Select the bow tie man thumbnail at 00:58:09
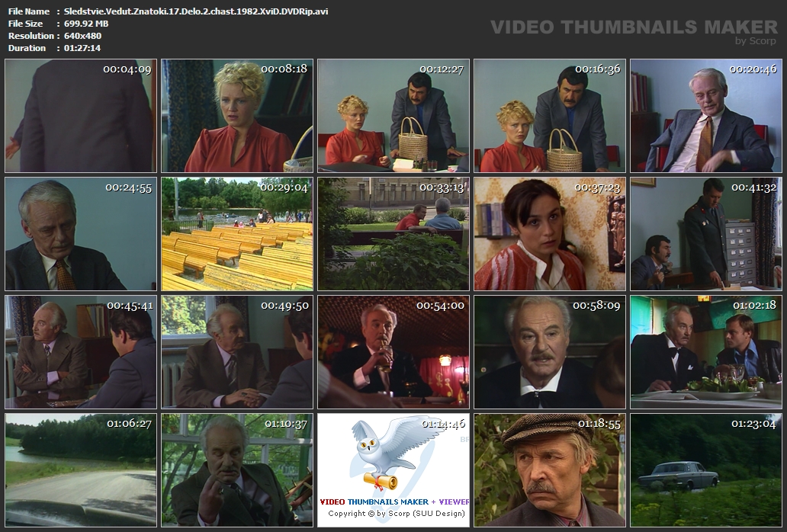 (x=549, y=352)
